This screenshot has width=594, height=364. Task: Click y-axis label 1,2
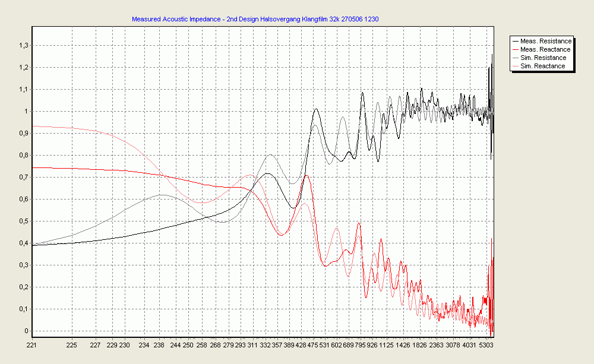(x=24, y=68)
